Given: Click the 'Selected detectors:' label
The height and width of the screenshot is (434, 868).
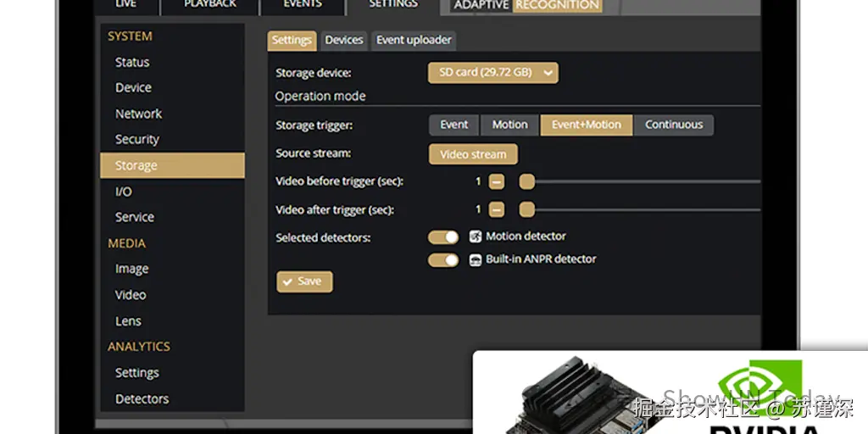Looking at the screenshot, I should (323, 238).
